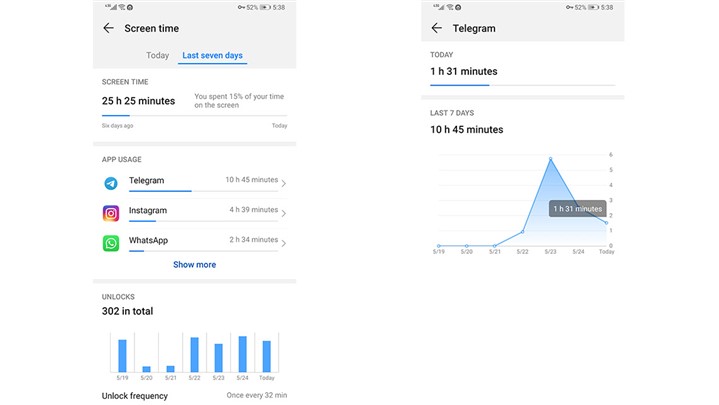Viewport: 719px width, 405px height.
Task: Open Telegram usage details chevron
Action: [284, 183]
